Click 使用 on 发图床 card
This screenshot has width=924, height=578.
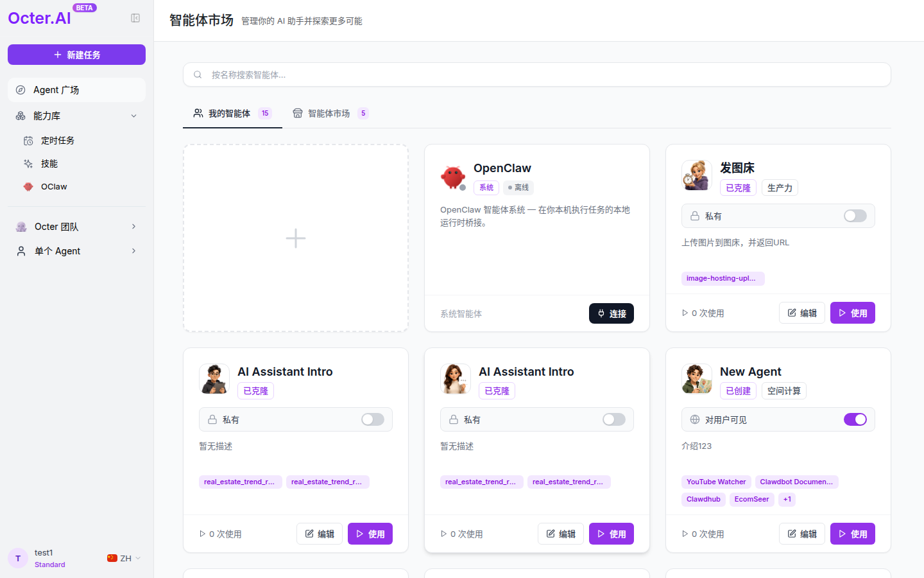tap(853, 313)
